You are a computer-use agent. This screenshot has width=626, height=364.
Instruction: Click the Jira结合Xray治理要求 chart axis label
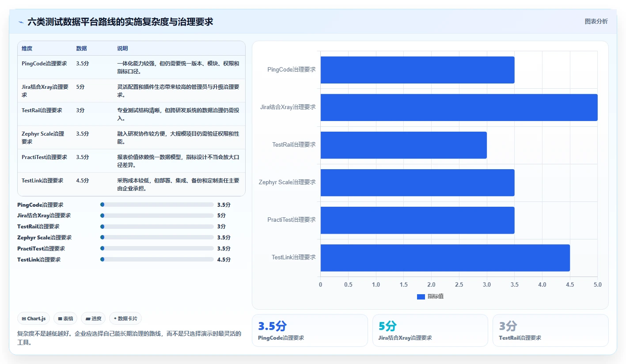(288, 107)
